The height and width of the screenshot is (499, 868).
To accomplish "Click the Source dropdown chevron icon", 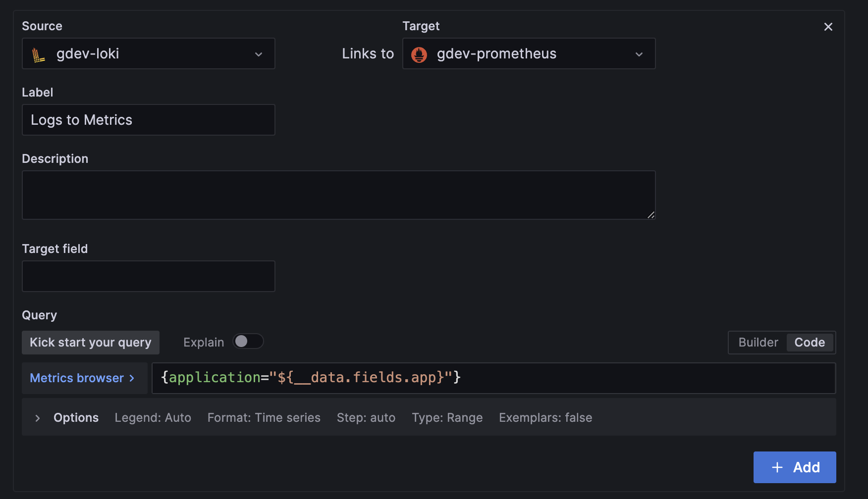I will pos(259,54).
